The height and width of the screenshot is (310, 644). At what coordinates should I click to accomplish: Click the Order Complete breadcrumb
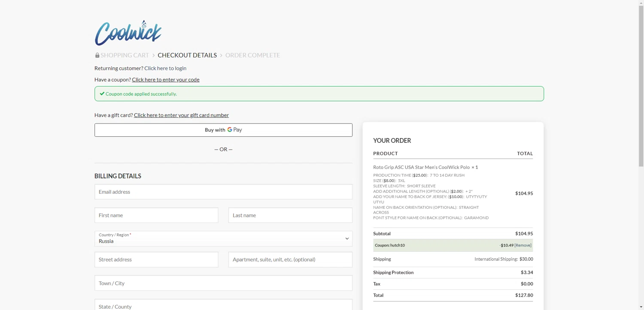point(252,55)
